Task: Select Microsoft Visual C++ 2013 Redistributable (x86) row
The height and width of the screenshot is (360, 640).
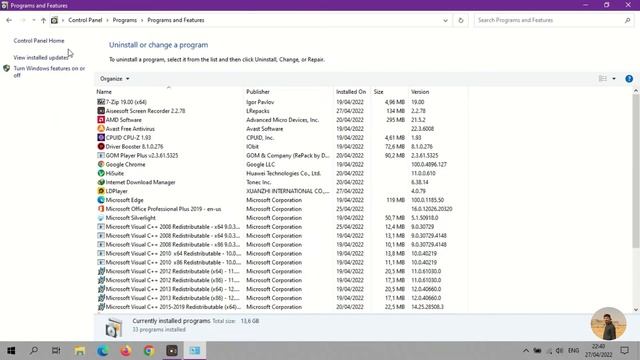Action: (x=282, y=298)
